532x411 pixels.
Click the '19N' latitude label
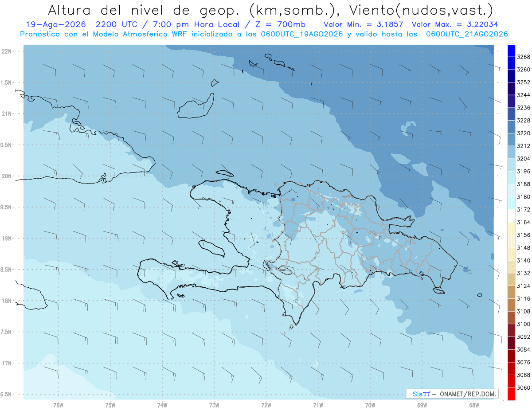(7, 239)
